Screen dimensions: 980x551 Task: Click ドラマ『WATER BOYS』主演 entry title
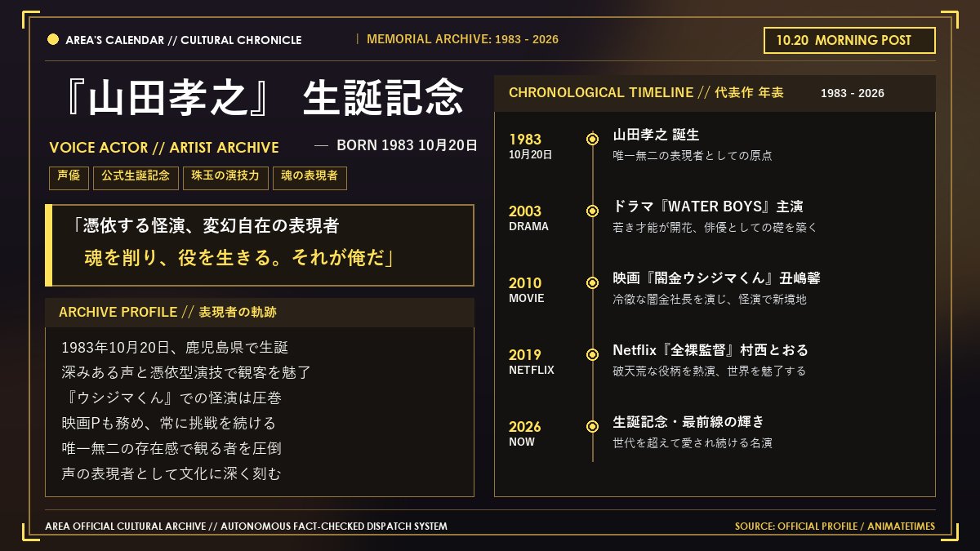(x=708, y=207)
